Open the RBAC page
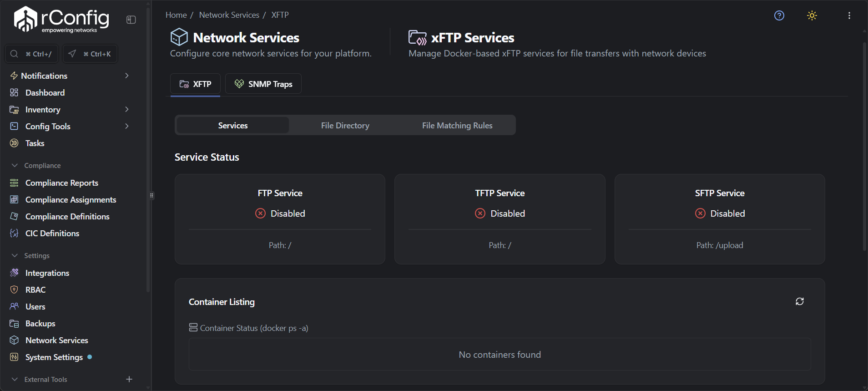Screen dimensions: 868x391 pos(35,289)
